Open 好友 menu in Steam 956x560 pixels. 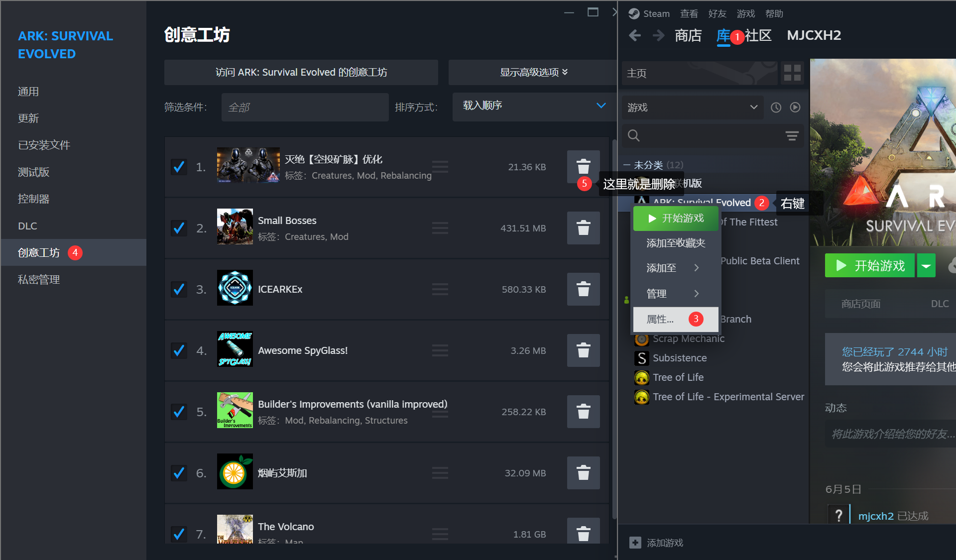(x=717, y=13)
